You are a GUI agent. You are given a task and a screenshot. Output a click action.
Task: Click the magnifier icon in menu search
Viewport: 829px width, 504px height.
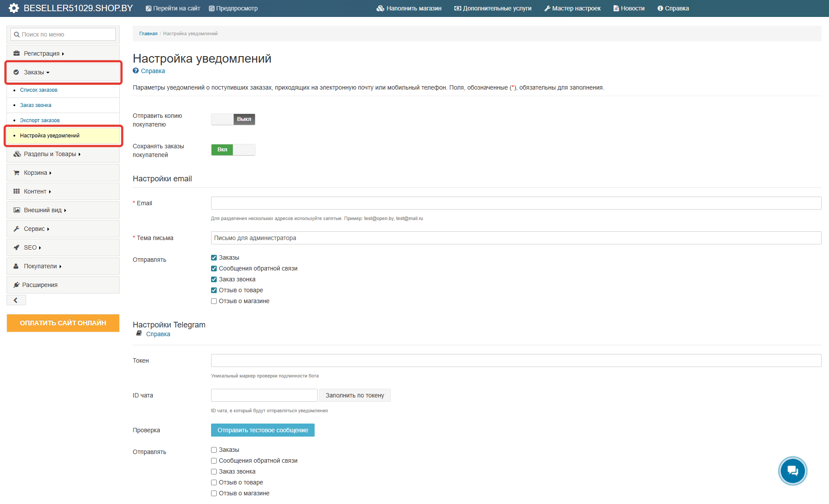(17, 35)
